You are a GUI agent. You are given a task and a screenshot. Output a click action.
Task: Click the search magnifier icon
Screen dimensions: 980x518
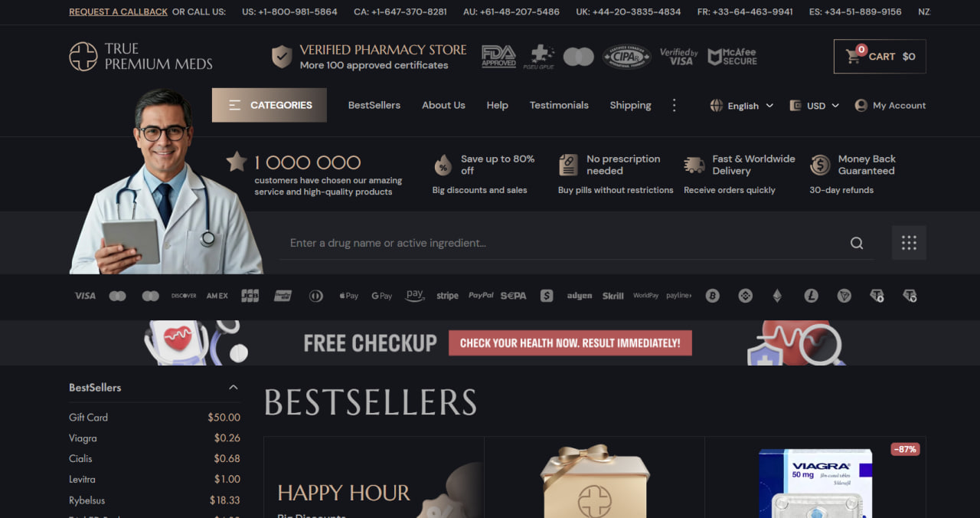(x=857, y=243)
